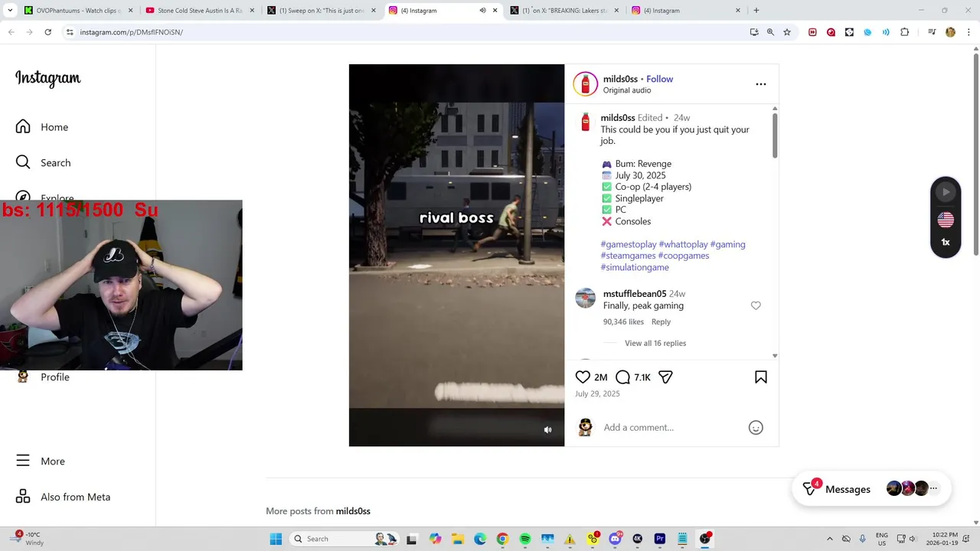Open Also from Meta menu

(64, 497)
